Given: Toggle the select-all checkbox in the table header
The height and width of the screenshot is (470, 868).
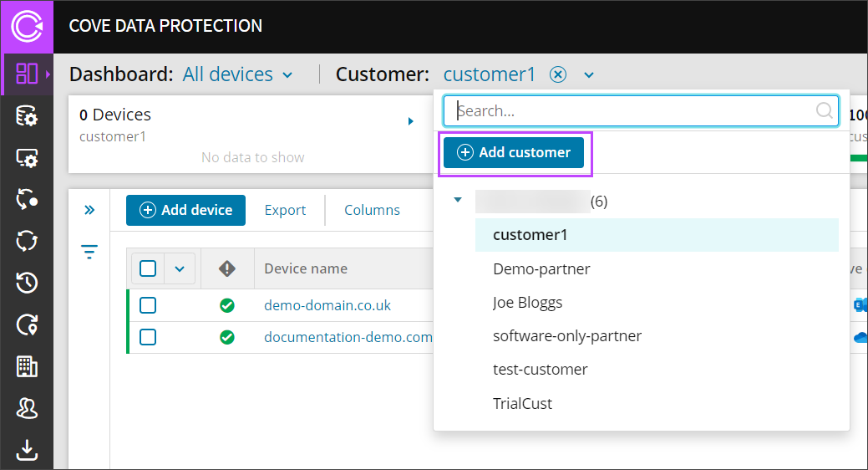Looking at the screenshot, I should (148, 268).
